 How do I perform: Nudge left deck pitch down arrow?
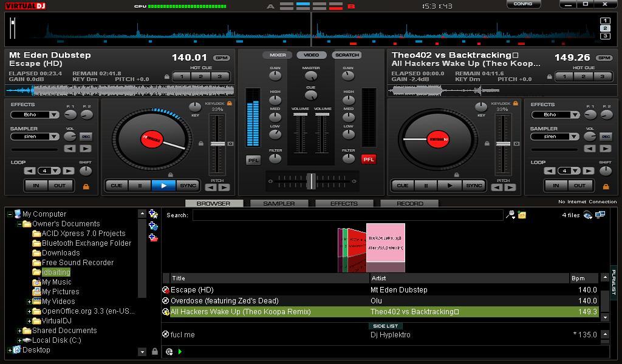coord(211,187)
